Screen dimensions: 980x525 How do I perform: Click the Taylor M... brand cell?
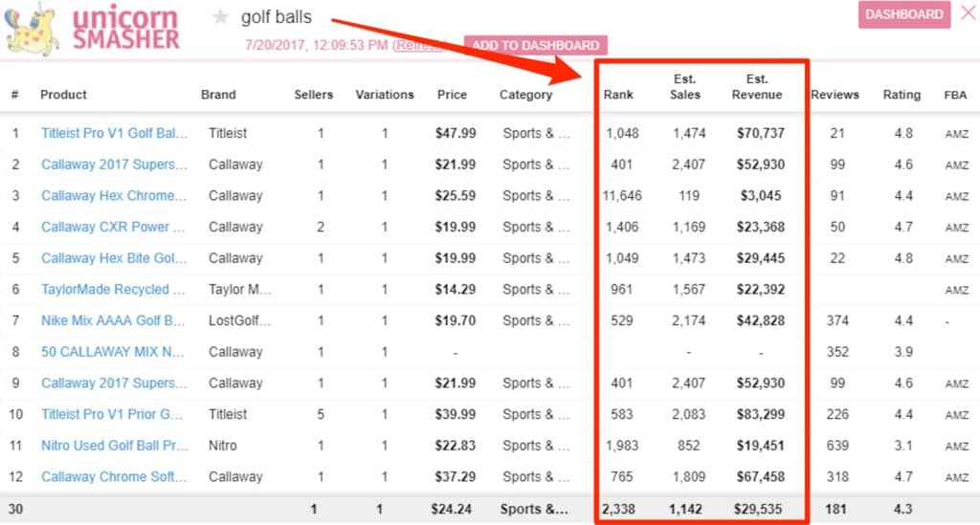[240, 289]
